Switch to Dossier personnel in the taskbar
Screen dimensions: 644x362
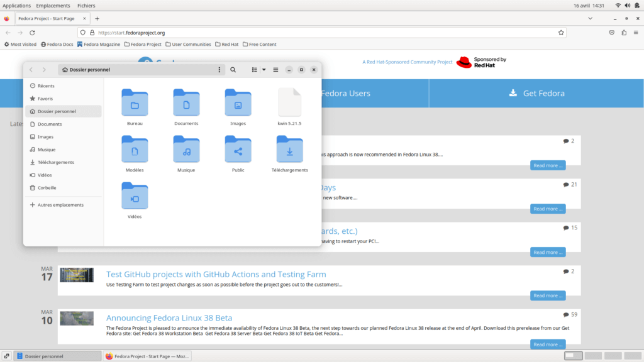(58, 356)
